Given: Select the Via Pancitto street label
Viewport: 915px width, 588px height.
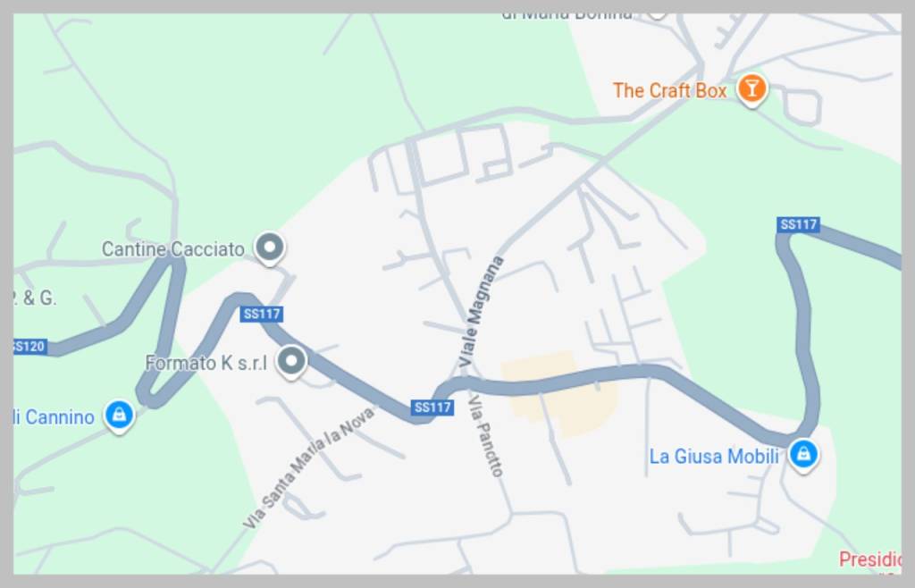Looking at the screenshot, I should click(486, 436).
